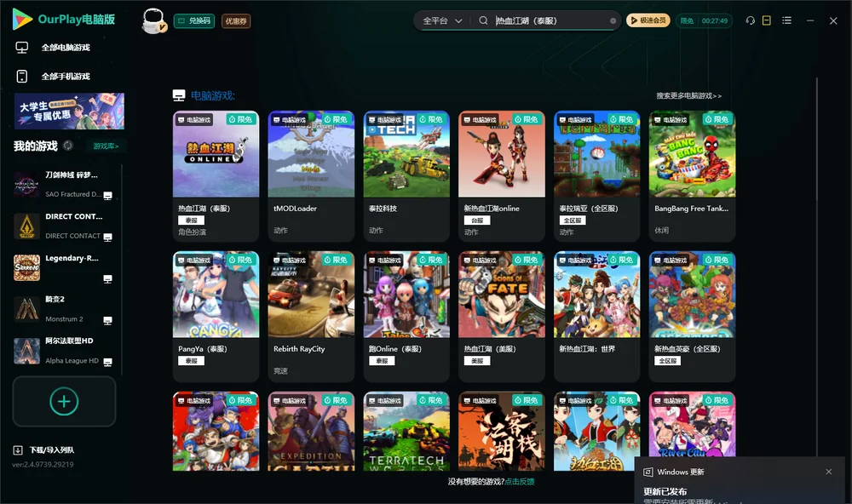Click the PC icon on the SAO Fractured row

107,196
